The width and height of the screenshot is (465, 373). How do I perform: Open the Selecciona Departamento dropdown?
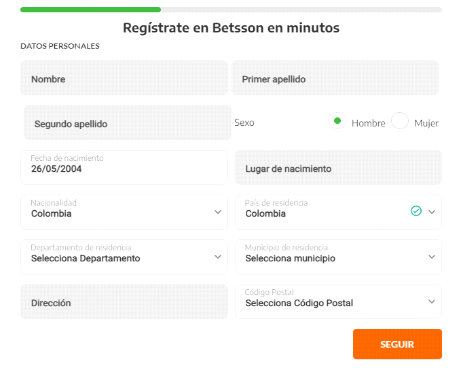[x=124, y=257]
